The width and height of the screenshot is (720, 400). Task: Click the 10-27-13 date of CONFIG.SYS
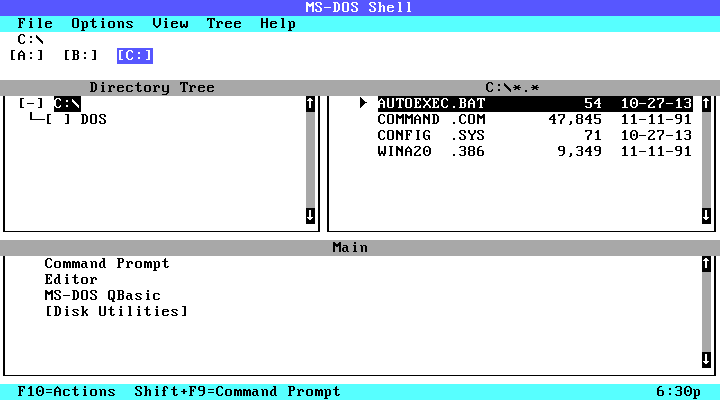pyautogui.click(x=656, y=135)
